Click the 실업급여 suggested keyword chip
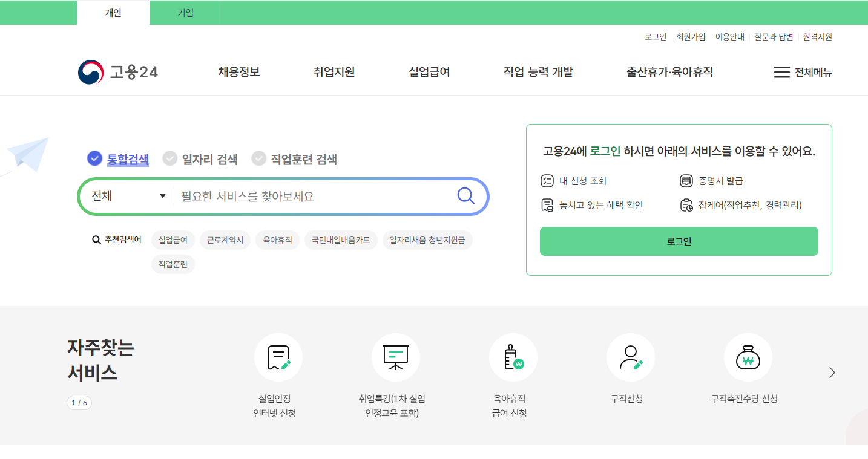This screenshot has height=459, width=868. tap(173, 240)
